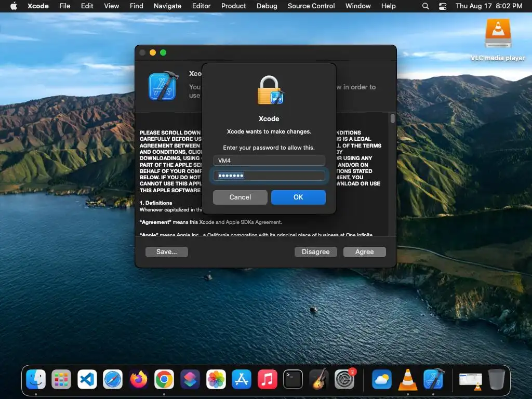532x399 pixels.
Task: Open the Help menu
Action: click(x=389, y=6)
